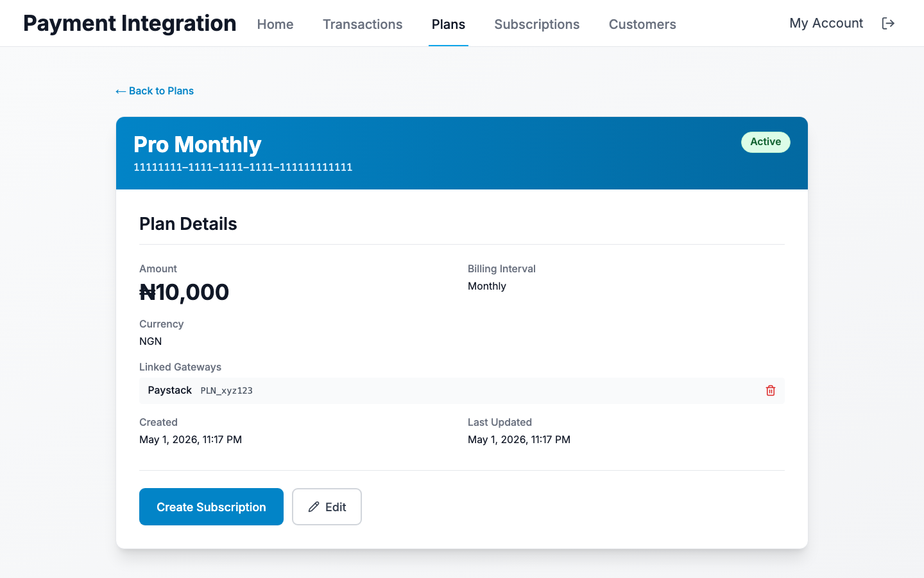Open My Account
The width and height of the screenshot is (924, 578).
coord(826,23)
